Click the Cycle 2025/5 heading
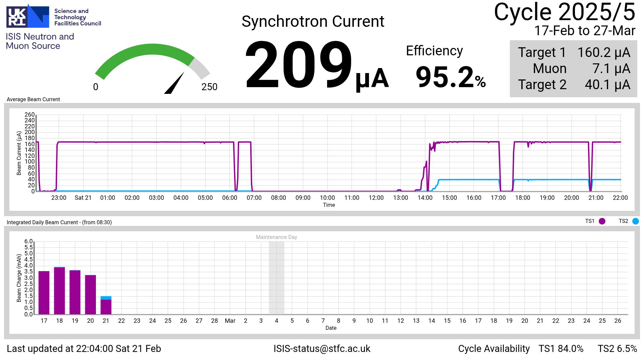 click(564, 13)
